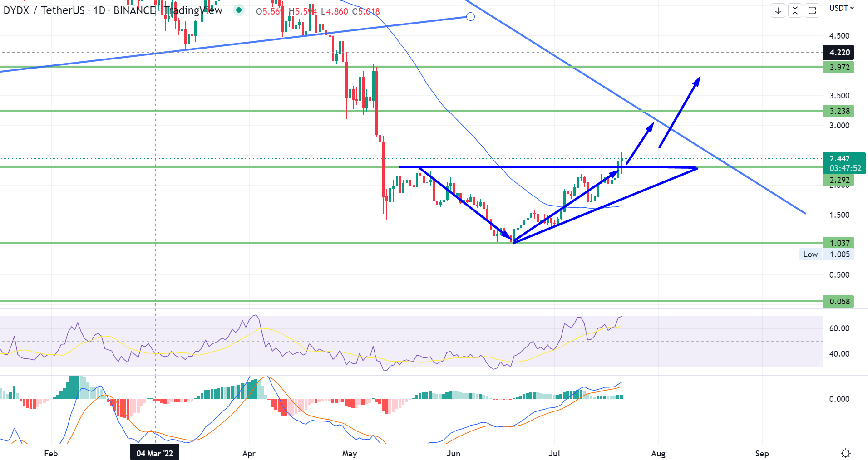Click the 40.00 RSI scale value
Viewport: 868px width, 460px height.
pyautogui.click(x=839, y=354)
